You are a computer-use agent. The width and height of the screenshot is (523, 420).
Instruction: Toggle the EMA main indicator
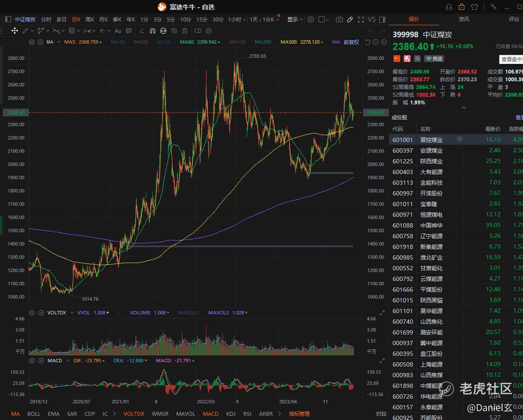(54, 414)
